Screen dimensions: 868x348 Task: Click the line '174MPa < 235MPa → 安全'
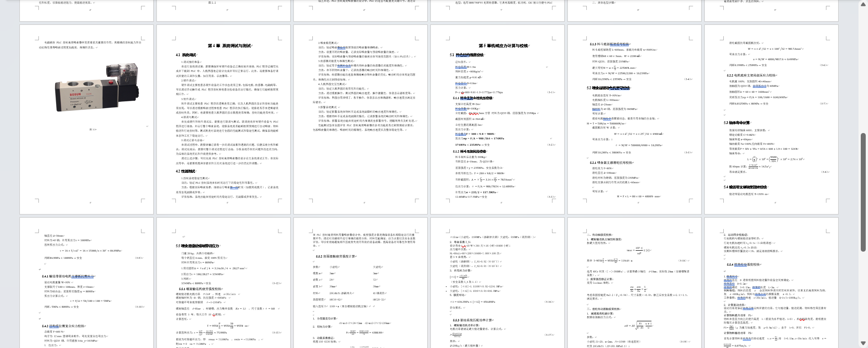coord(473,145)
